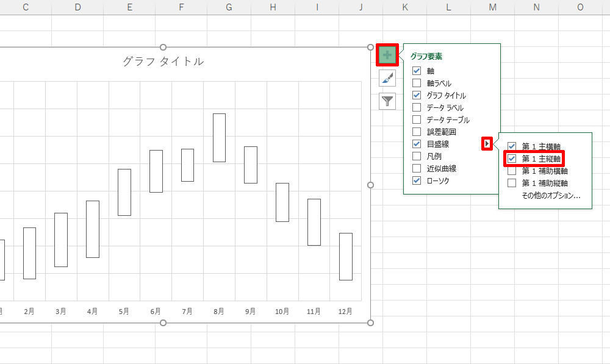
Task: Click the chart's top-center resize handle
Action: 163,47
